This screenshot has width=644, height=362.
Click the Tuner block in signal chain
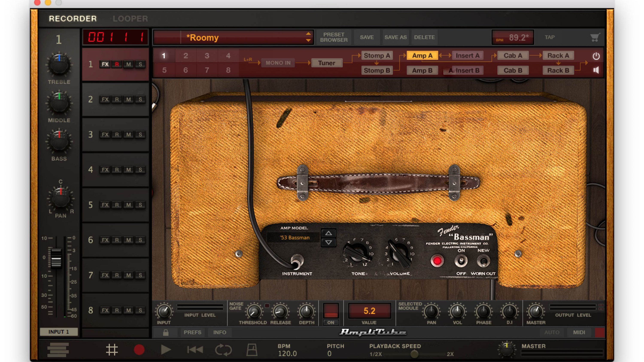pos(327,62)
